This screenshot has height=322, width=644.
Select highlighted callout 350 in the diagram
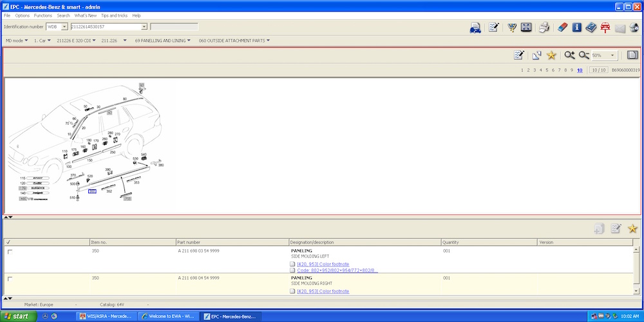point(92,191)
